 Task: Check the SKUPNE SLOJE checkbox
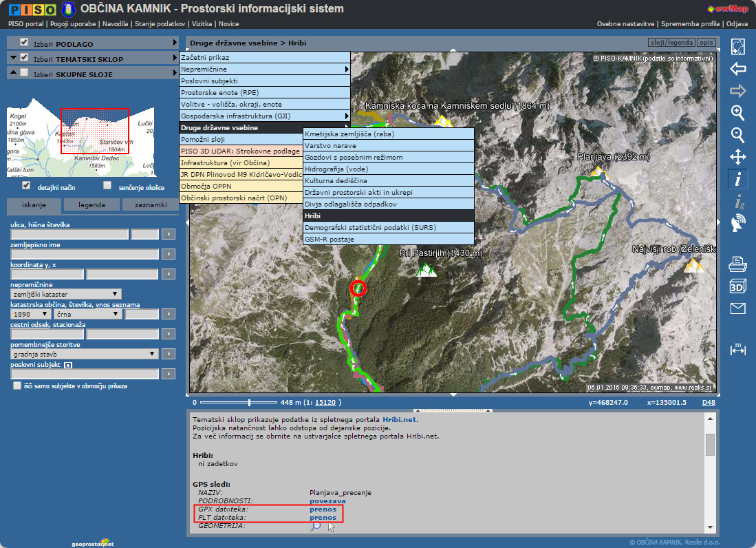(x=25, y=73)
